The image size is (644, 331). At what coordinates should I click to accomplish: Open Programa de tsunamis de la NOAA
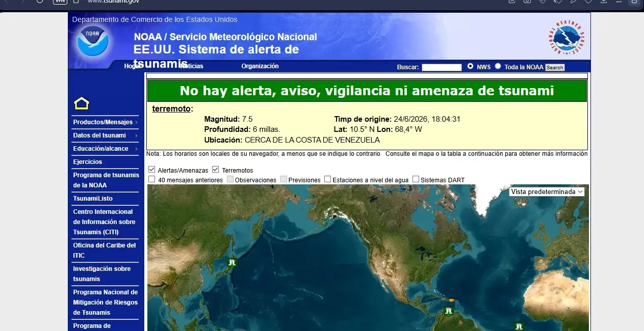point(106,180)
